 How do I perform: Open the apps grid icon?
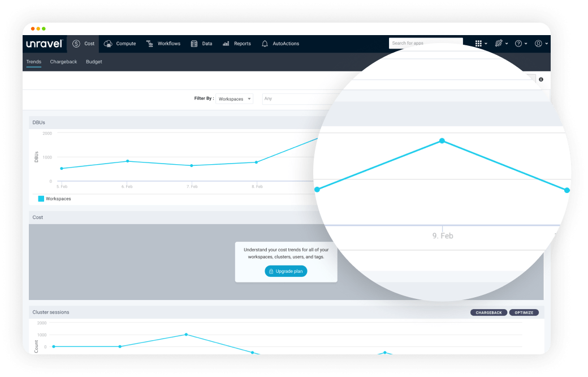point(478,44)
